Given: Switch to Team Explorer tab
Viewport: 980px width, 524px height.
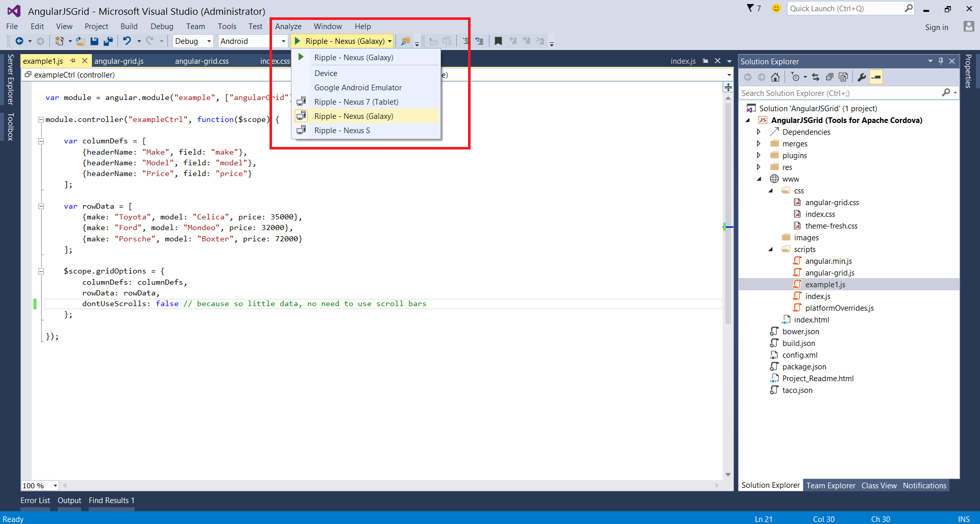Looking at the screenshot, I should (x=830, y=485).
